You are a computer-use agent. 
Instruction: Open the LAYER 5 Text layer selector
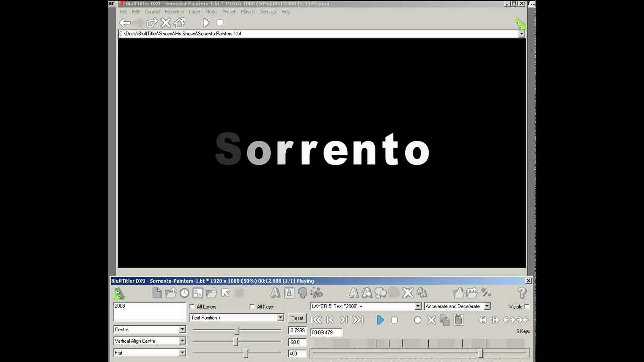click(417, 306)
